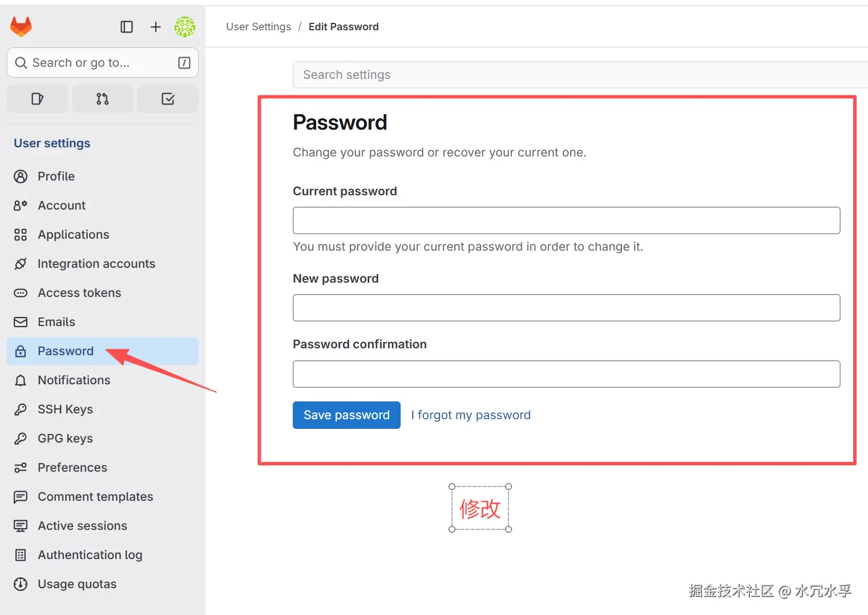The image size is (868, 615).
Task: Open Access tokens page
Action: (79, 293)
